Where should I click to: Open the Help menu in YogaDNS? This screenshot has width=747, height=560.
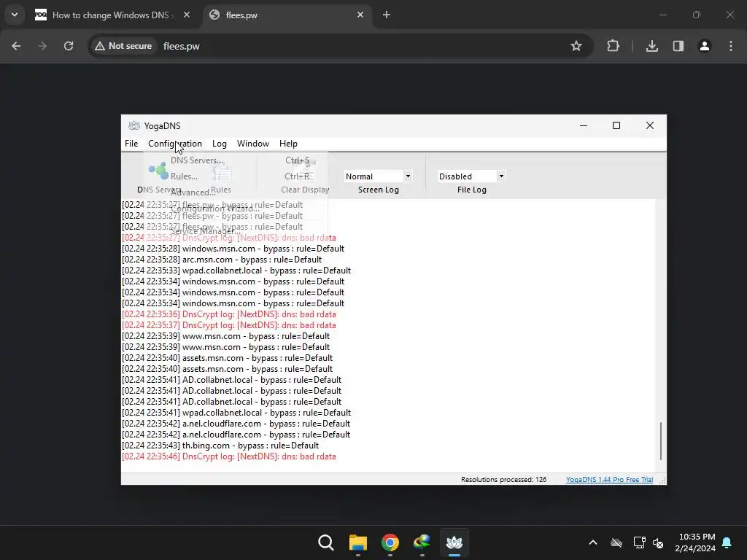pos(288,144)
